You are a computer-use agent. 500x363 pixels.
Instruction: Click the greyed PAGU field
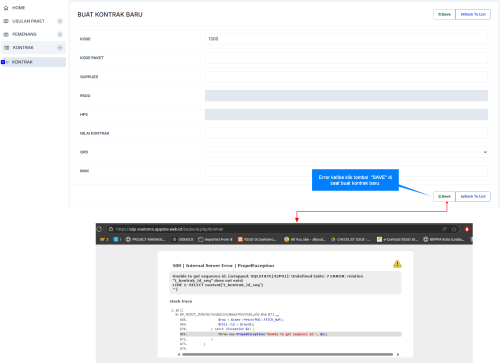tap(346, 95)
